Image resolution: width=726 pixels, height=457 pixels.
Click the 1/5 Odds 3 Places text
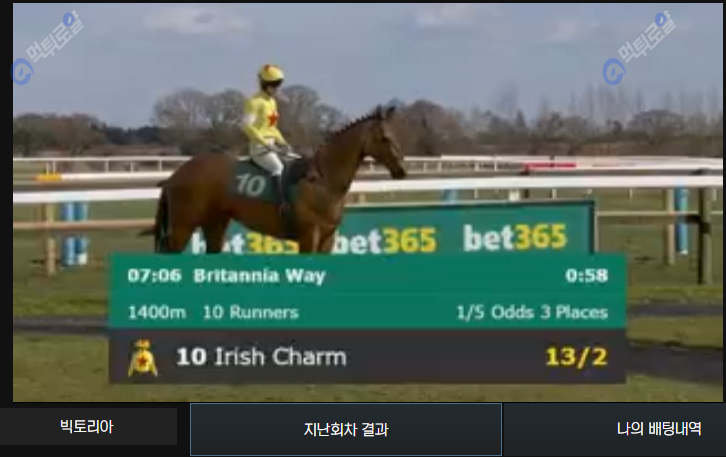(x=532, y=313)
